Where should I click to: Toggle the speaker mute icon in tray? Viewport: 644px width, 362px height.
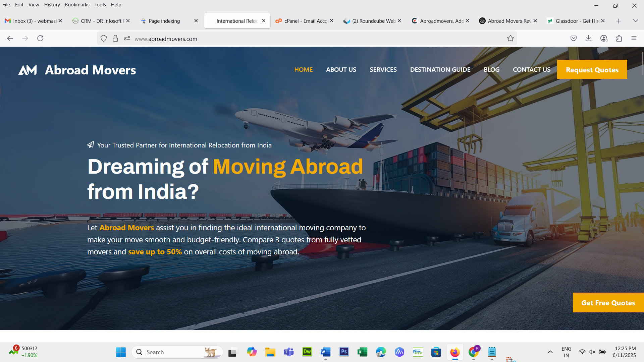(592, 352)
